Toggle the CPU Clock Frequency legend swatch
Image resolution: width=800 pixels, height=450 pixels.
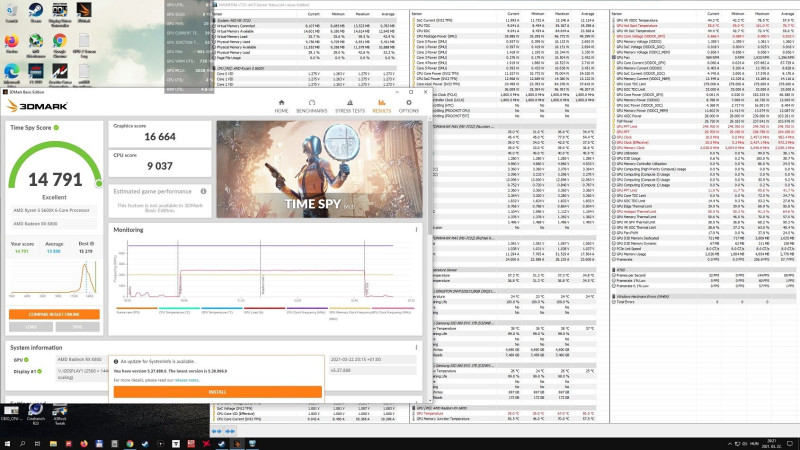(x=307, y=308)
